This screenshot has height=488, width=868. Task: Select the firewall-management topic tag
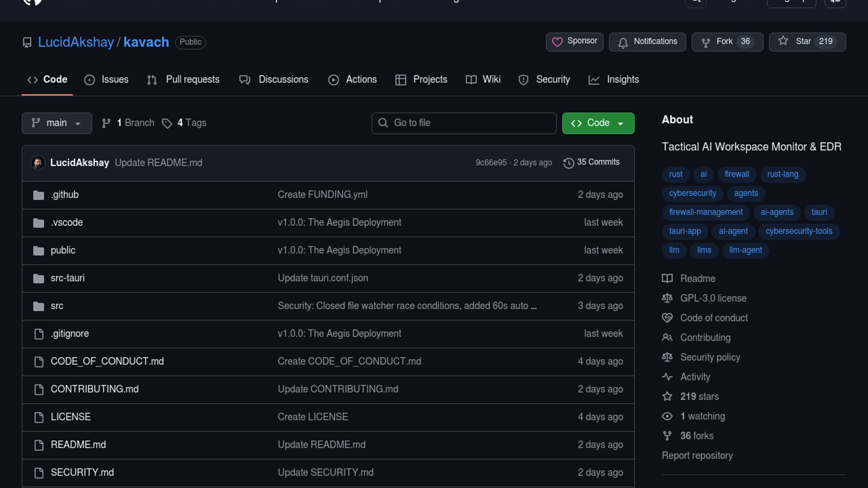(x=705, y=212)
